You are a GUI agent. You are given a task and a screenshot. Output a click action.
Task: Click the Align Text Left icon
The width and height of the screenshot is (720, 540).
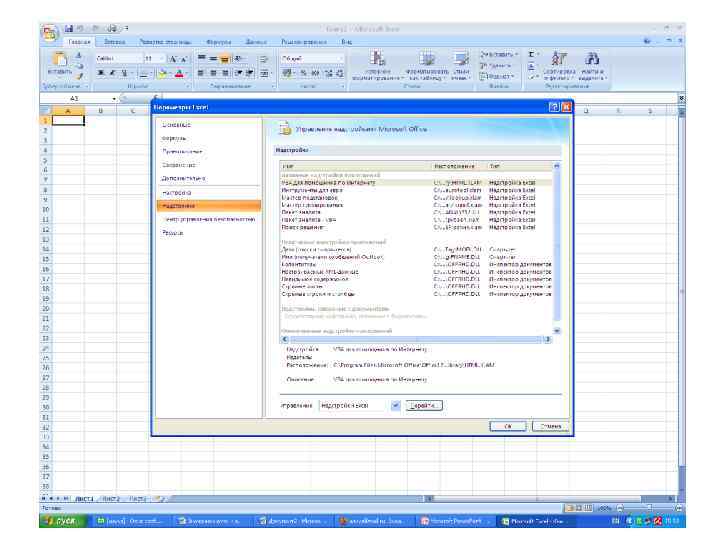coord(201,73)
